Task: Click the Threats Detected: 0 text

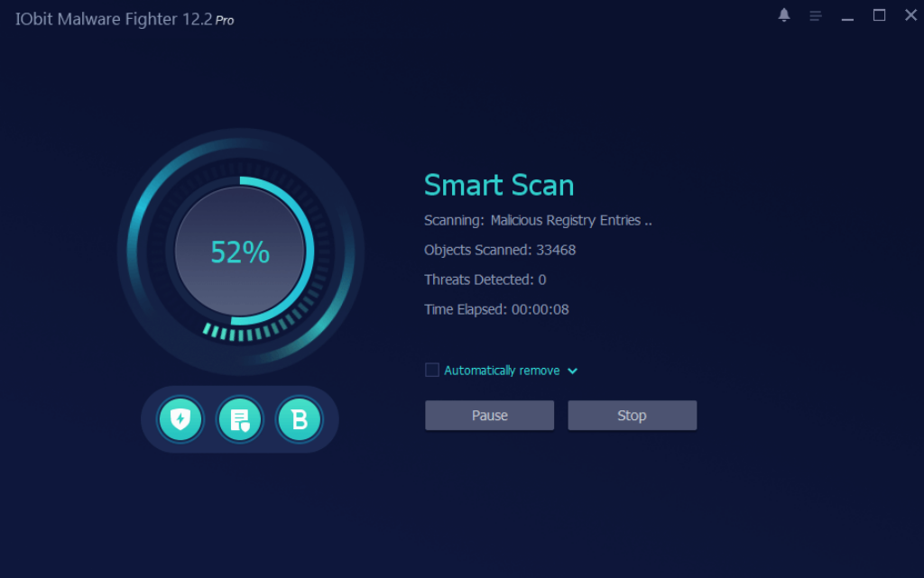Action: pos(485,280)
